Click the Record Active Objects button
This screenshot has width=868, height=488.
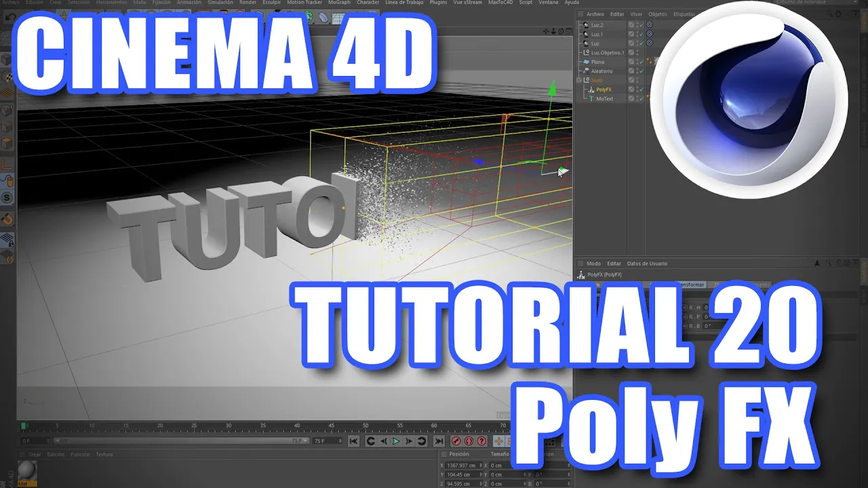pyautogui.click(x=456, y=441)
